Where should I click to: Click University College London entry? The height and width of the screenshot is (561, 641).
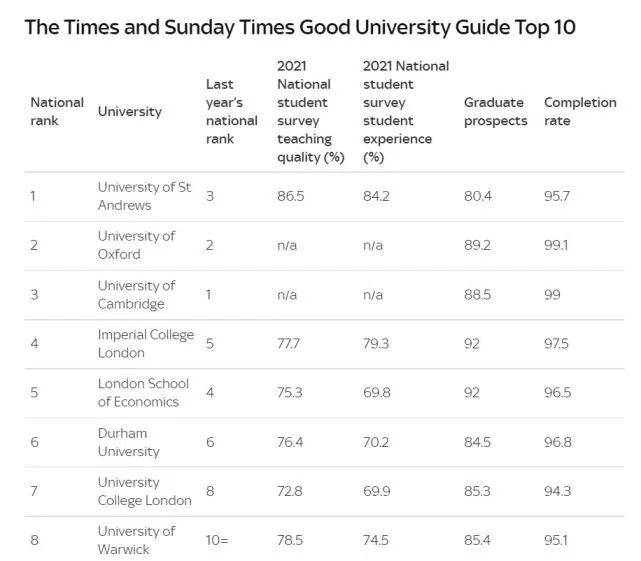tap(145, 491)
